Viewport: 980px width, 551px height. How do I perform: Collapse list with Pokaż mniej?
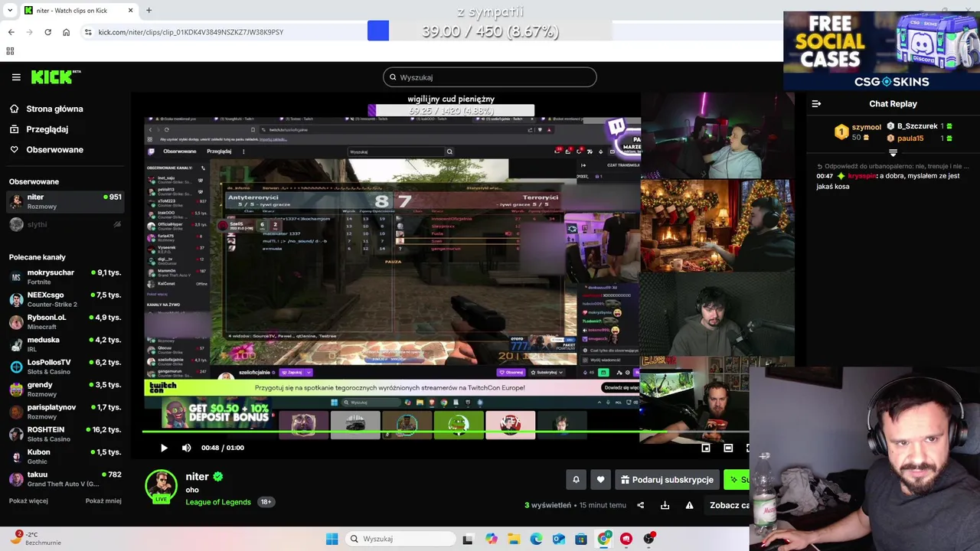click(103, 500)
